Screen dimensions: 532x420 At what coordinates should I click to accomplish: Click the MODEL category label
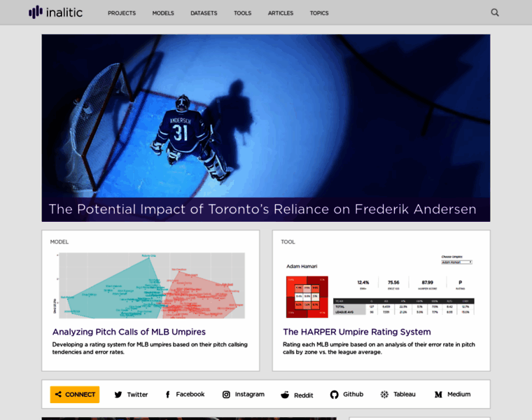point(59,242)
